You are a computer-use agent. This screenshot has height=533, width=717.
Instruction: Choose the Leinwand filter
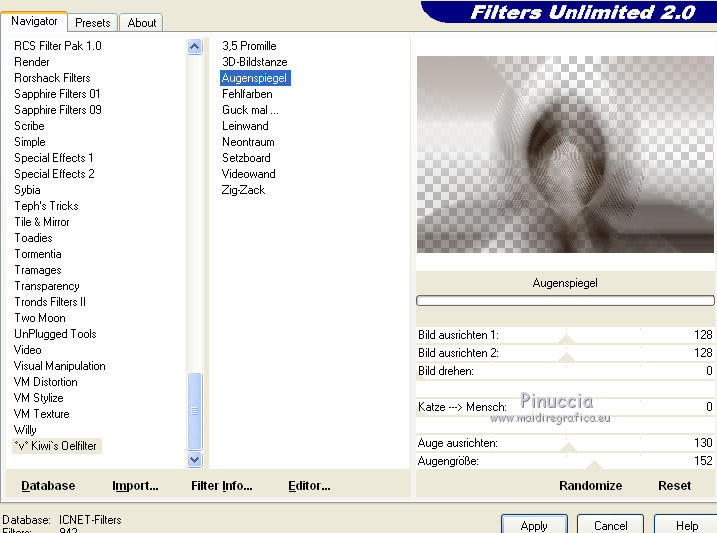click(246, 126)
